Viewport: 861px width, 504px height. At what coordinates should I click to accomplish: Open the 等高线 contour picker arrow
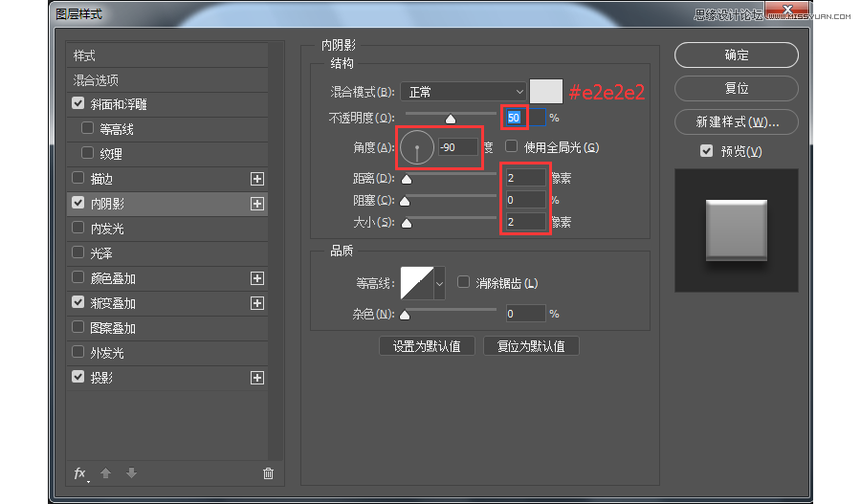pyautogui.click(x=439, y=283)
